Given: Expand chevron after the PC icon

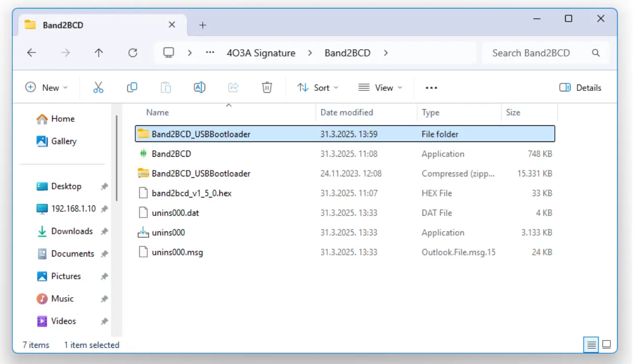Looking at the screenshot, I should [x=190, y=53].
